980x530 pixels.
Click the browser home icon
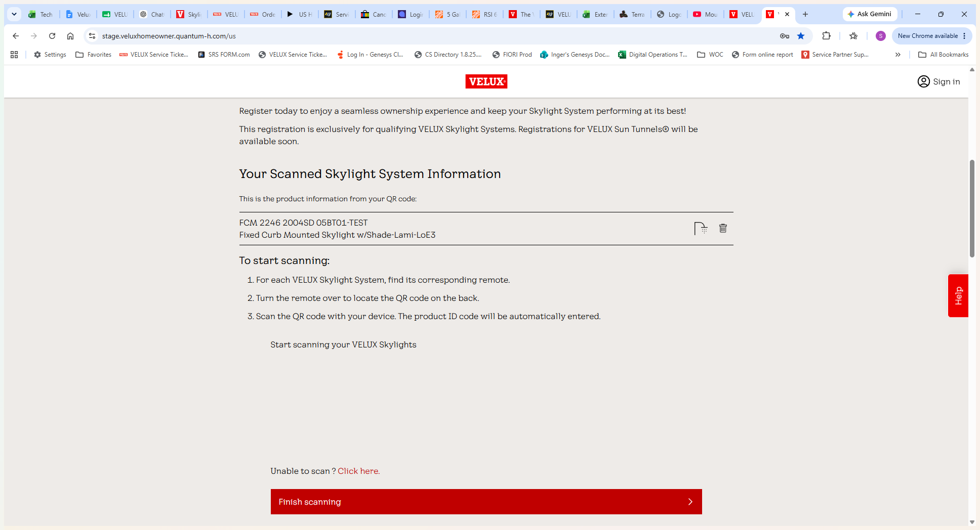[x=70, y=36]
